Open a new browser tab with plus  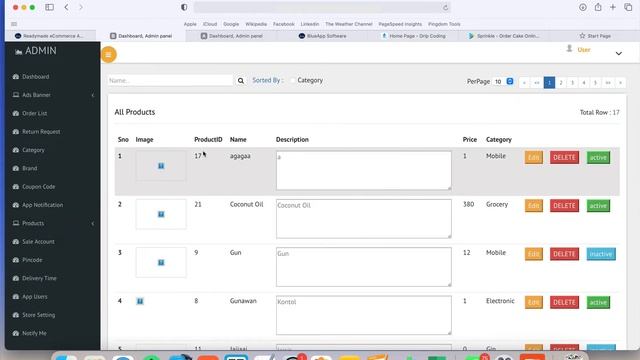coord(613,7)
